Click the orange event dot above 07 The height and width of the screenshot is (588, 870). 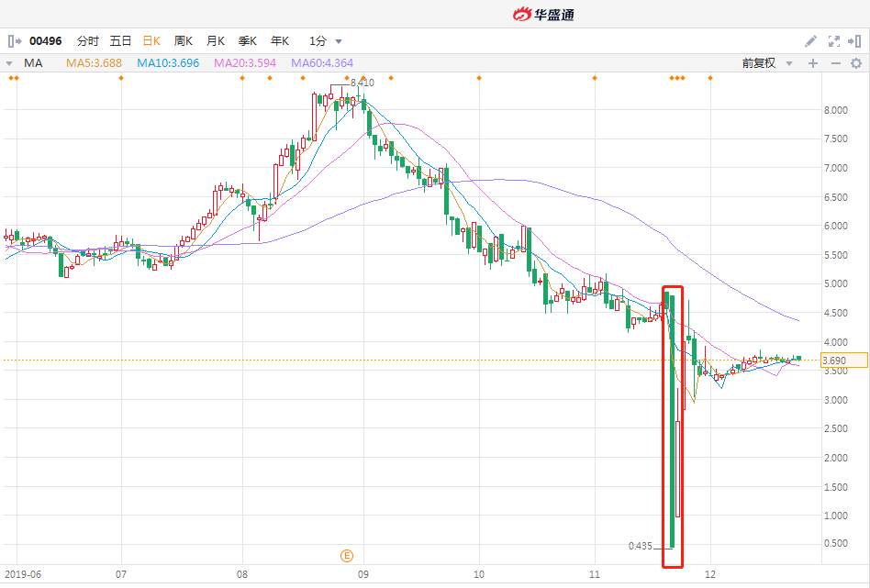(x=121, y=78)
